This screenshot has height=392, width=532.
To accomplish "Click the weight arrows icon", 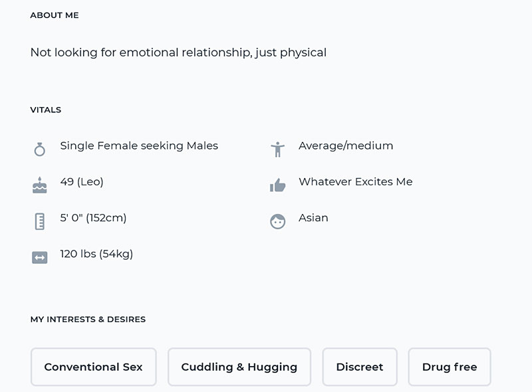I will point(40,257).
